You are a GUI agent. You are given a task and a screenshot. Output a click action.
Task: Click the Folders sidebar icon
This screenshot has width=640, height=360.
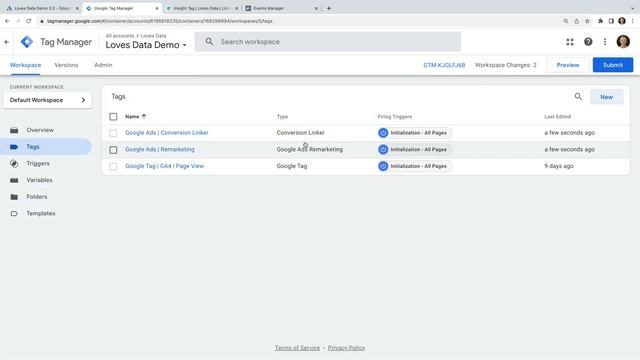(x=14, y=197)
